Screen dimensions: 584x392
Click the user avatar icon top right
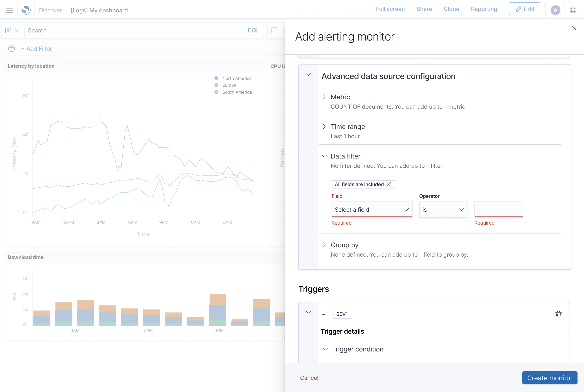(556, 10)
